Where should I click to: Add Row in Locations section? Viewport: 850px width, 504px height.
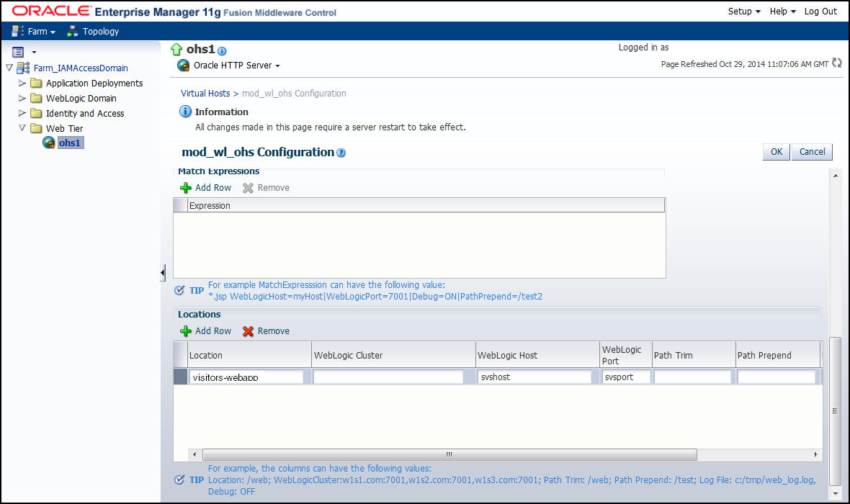205,331
